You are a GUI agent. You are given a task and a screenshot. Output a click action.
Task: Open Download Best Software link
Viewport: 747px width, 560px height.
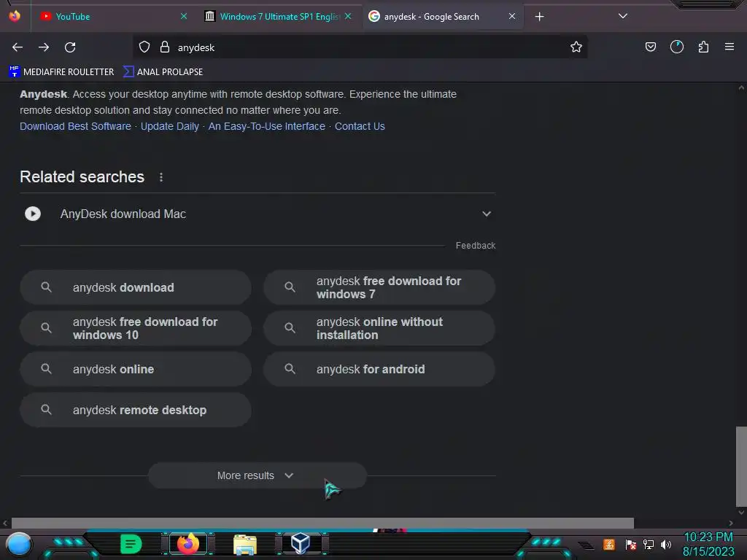[x=75, y=126]
